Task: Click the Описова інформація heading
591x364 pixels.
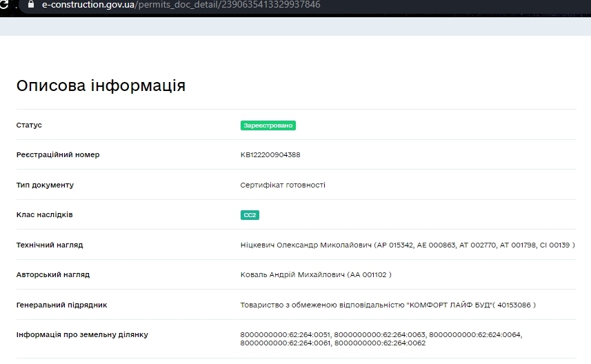Action: pyautogui.click(x=101, y=85)
